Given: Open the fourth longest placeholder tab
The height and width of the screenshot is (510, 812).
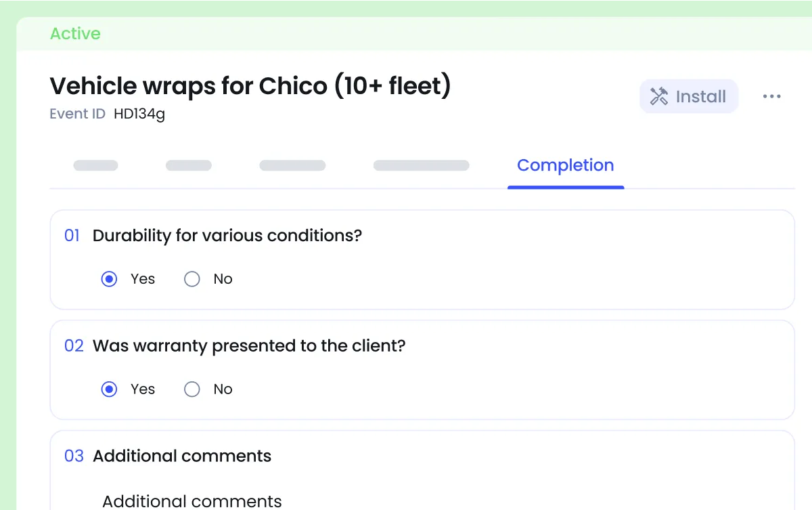Looking at the screenshot, I should point(421,165).
